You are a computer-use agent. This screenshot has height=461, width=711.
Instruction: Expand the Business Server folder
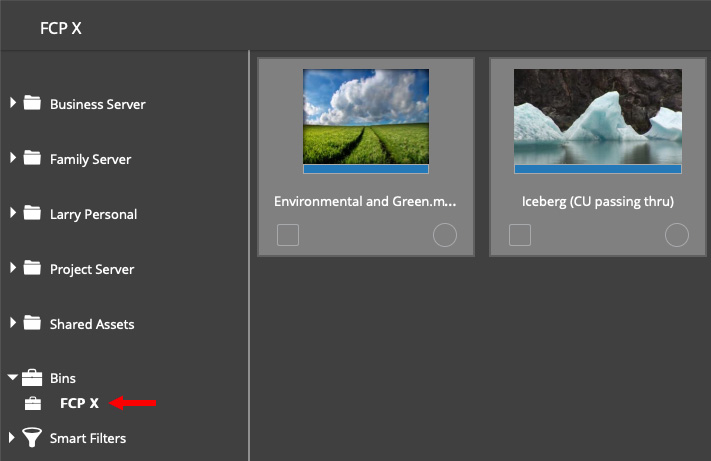click(13, 102)
